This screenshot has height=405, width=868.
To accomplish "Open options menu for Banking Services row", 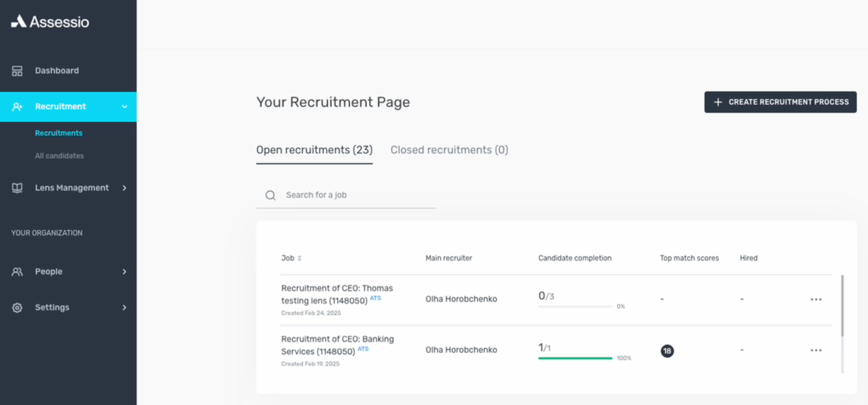I will coord(816,351).
